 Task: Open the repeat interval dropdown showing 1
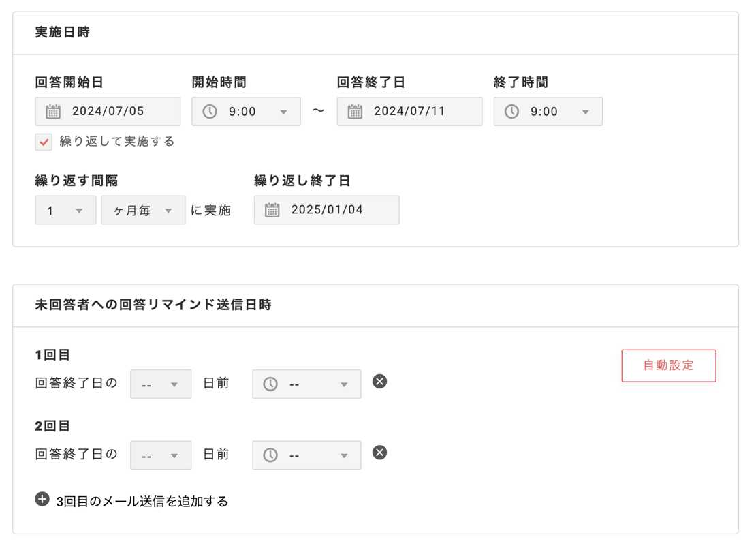point(65,210)
